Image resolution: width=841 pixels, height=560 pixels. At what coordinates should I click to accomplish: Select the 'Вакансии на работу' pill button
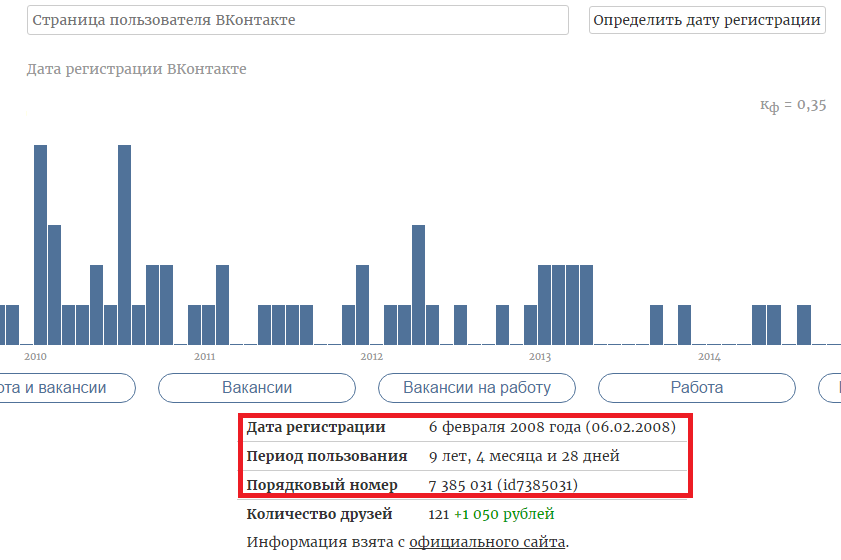coord(476,388)
